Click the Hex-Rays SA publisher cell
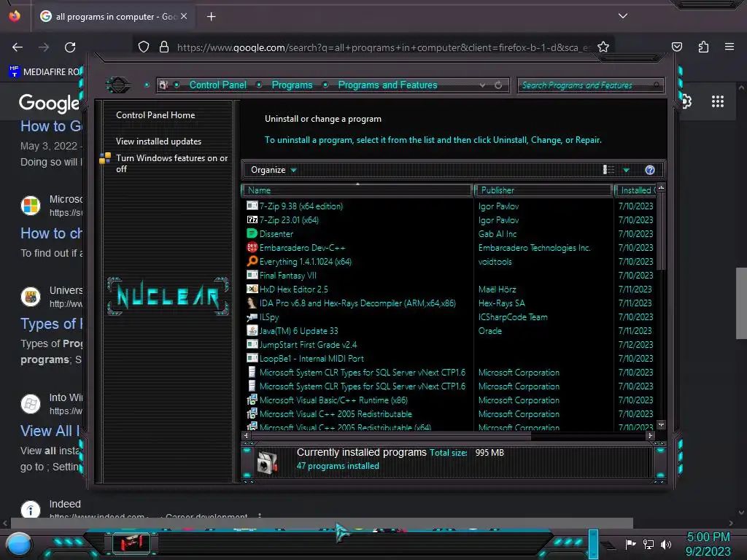 pyautogui.click(x=501, y=303)
